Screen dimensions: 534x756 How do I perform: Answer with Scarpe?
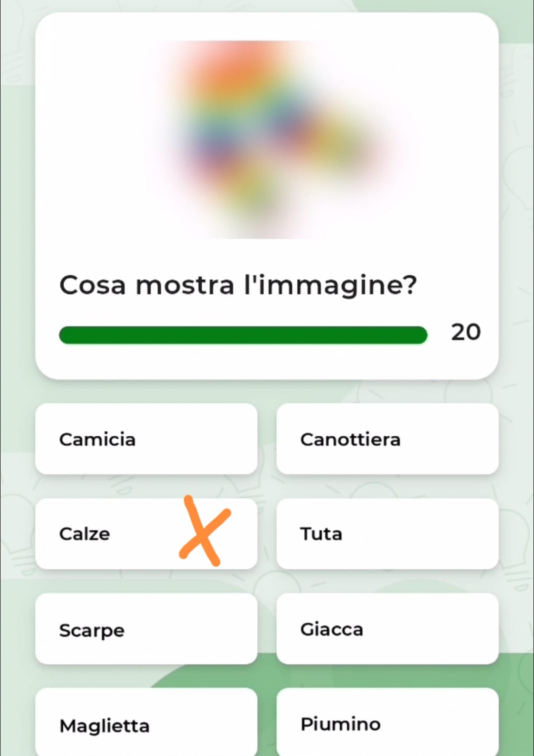[146, 629]
